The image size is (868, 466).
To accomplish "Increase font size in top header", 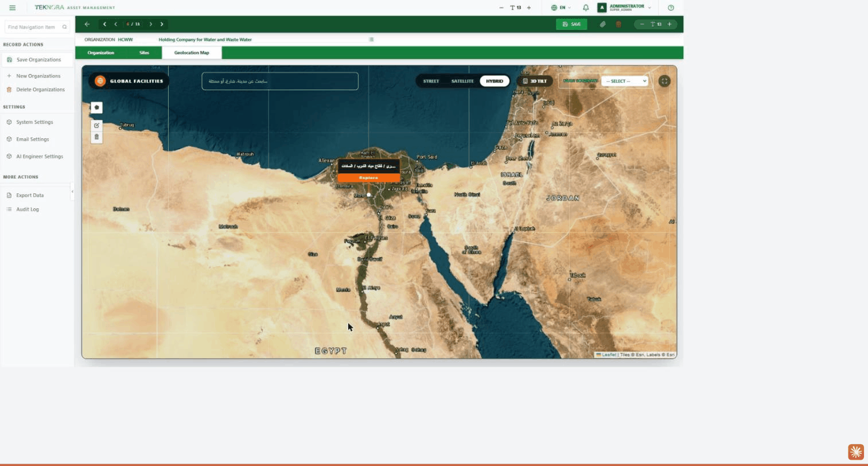I will click(529, 7).
